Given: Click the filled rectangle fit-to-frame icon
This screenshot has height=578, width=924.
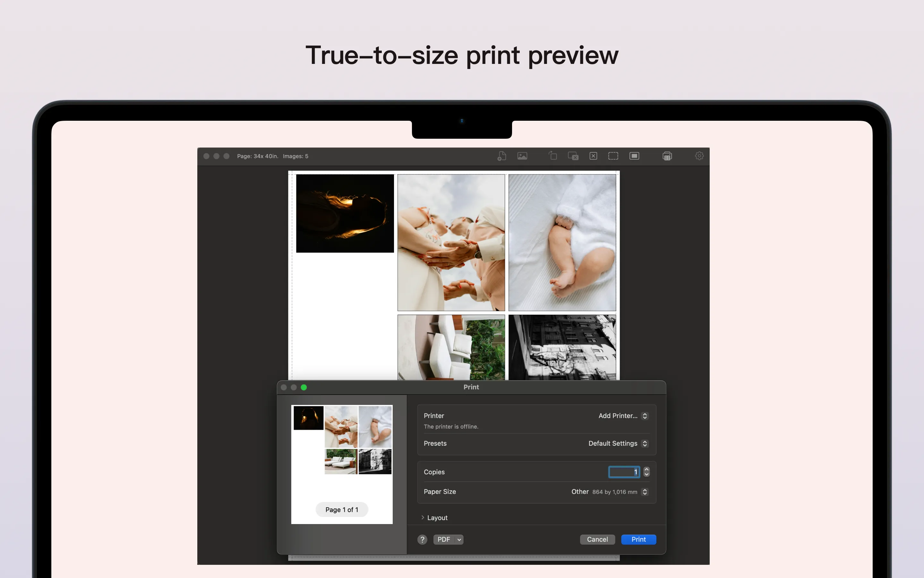Looking at the screenshot, I should click(x=634, y=156).
